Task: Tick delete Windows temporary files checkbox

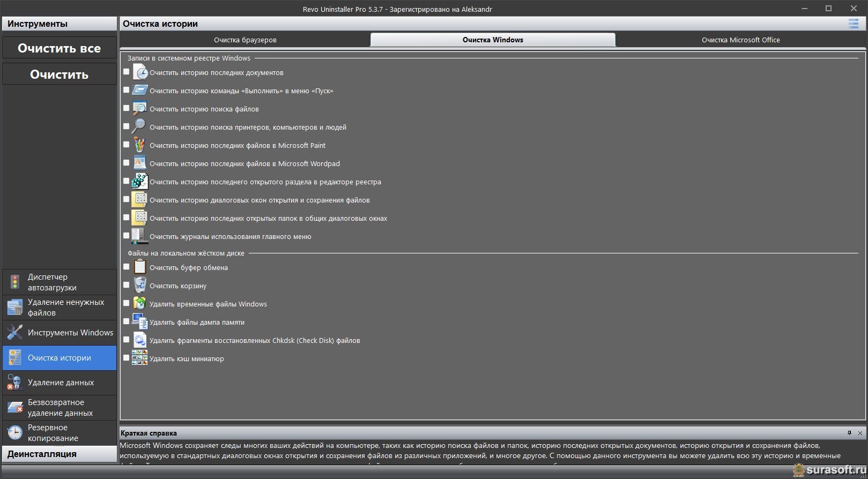Action: 127,303
